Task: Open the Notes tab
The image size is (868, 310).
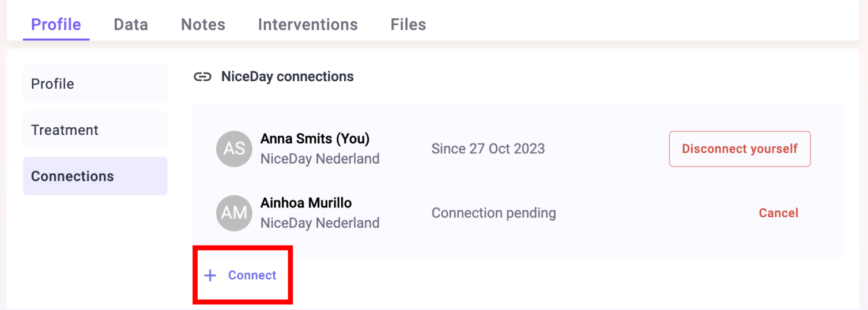Action: [x=203, y=24]
